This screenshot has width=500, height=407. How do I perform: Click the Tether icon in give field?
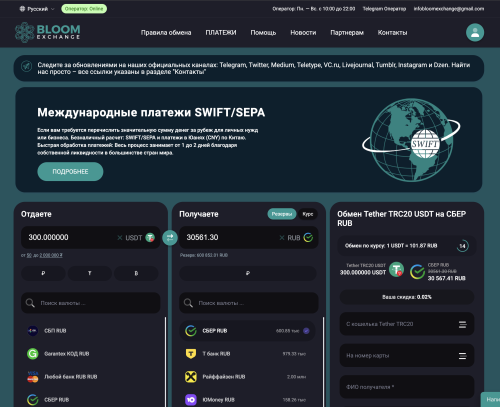click(150, 237)
